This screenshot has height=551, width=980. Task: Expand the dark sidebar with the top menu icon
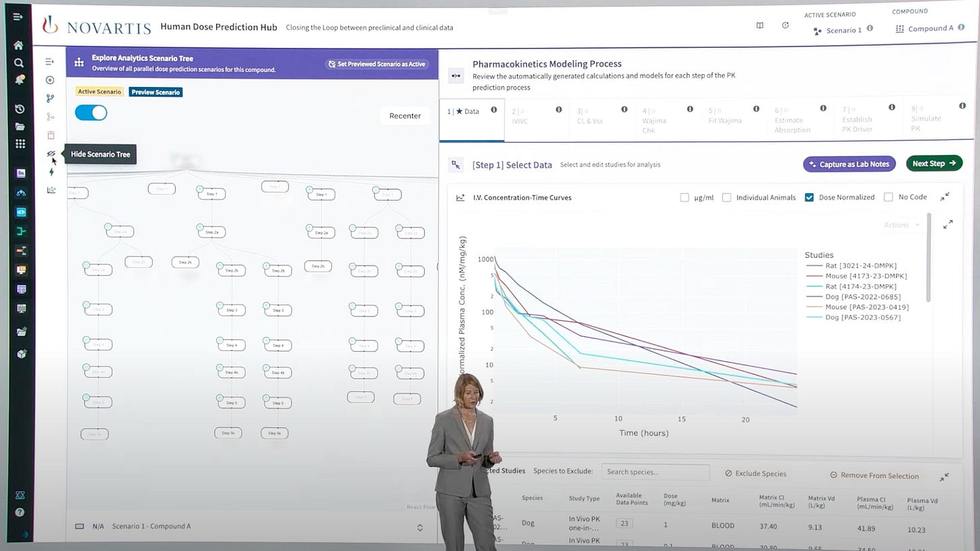point(18,16)
